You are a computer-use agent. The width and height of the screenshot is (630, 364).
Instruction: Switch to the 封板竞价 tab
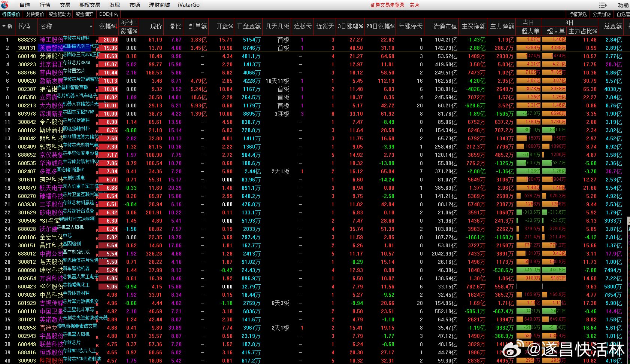pyautogui.click(x=35, y=14)
